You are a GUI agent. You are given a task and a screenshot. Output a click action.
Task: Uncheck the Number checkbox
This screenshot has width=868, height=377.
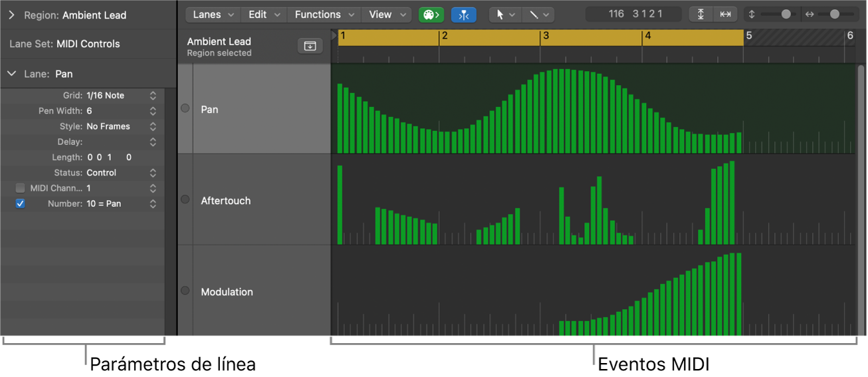coord(20,203)
